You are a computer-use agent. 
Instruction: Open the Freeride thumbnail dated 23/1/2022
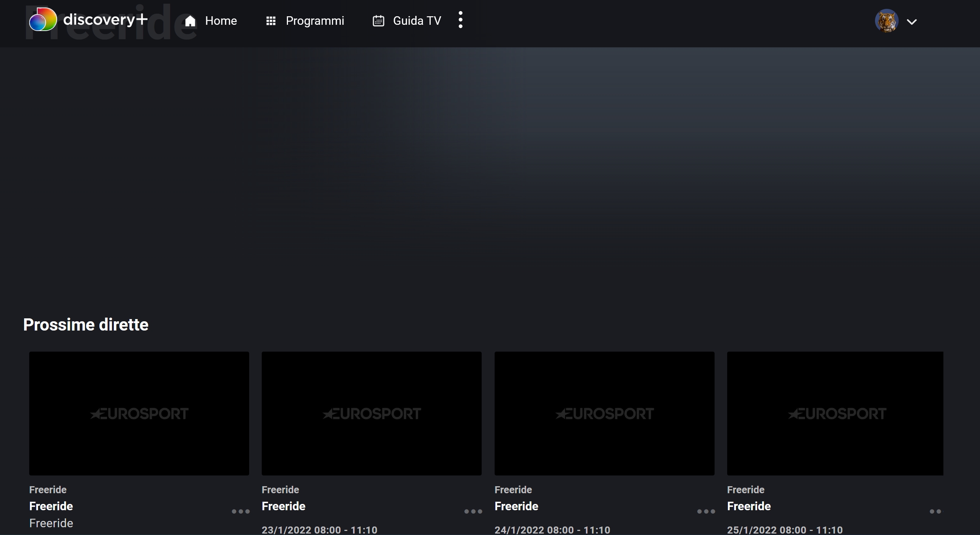coord(372,413)
